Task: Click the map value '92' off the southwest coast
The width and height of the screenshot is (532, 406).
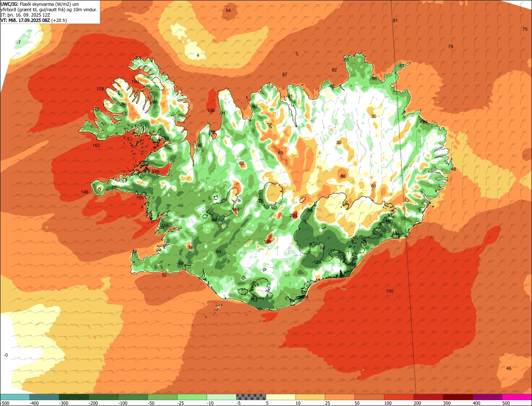Action: point(164,275)
